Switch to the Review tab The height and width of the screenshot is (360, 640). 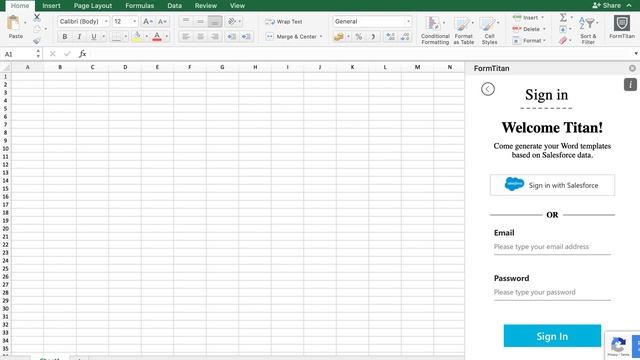click(x=206, y=6)
